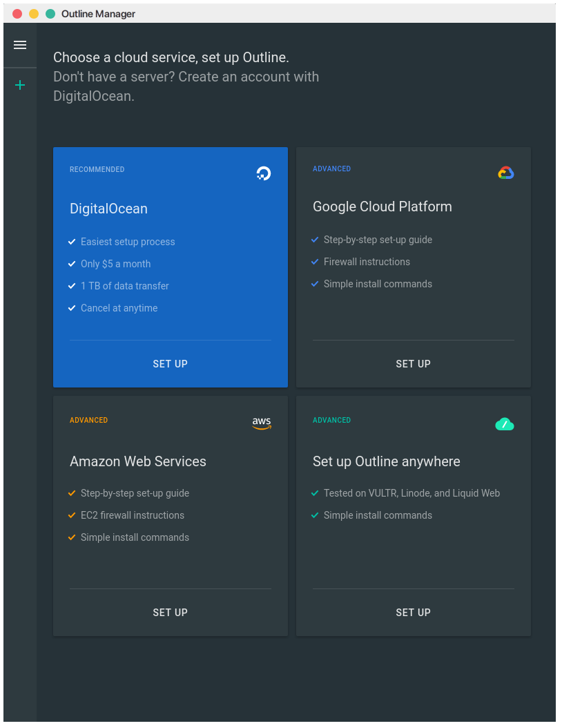Open the hamburger menu in the sidebar
The image size is (562, 728).
tap(20, 45)
